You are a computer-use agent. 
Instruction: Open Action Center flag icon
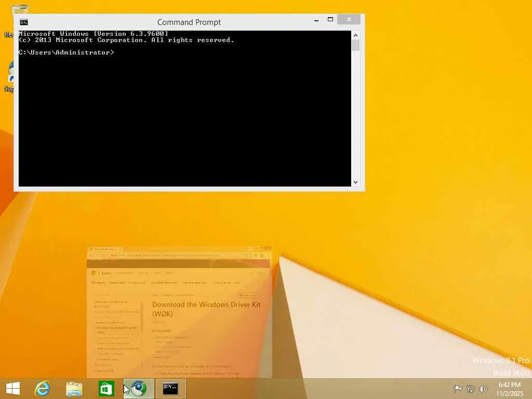(x=458, y=389)
